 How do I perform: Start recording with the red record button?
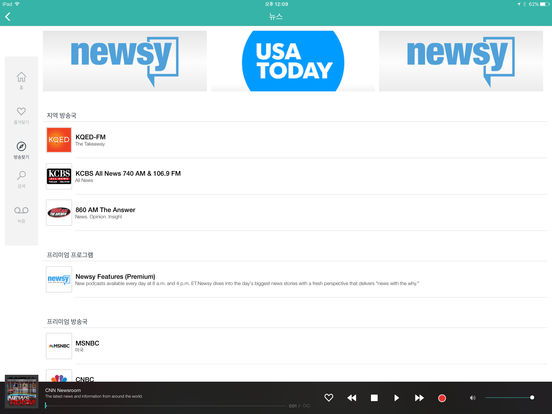coord(442,398)
